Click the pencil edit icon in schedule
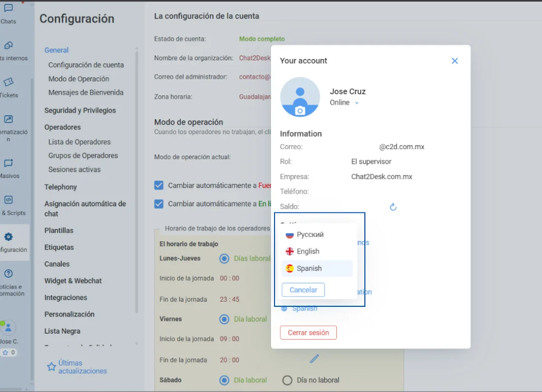This screenshot has height=392, width=542. tap(314, 359)
